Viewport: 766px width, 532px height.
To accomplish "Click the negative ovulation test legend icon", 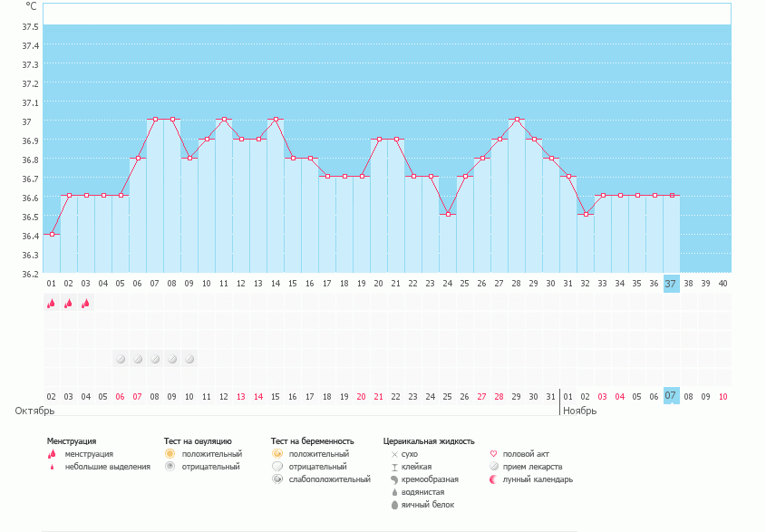I will [x=170, y=467].
